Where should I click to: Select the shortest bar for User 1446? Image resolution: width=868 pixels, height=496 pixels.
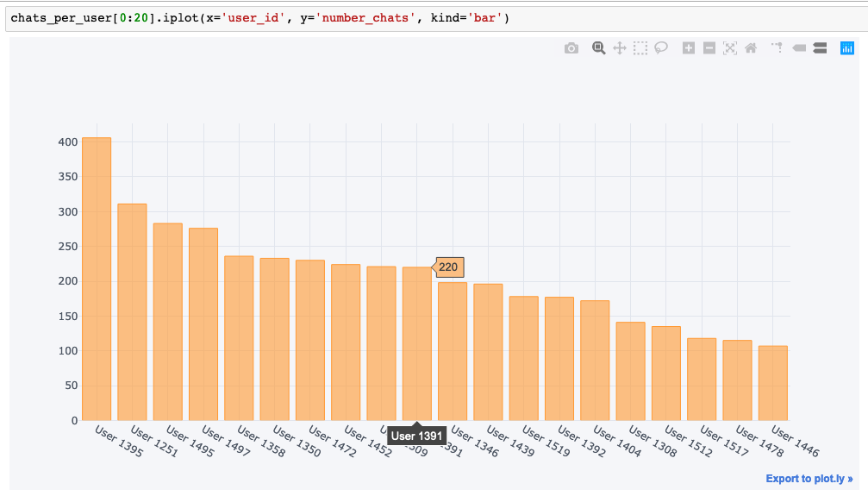click(773, 384)
